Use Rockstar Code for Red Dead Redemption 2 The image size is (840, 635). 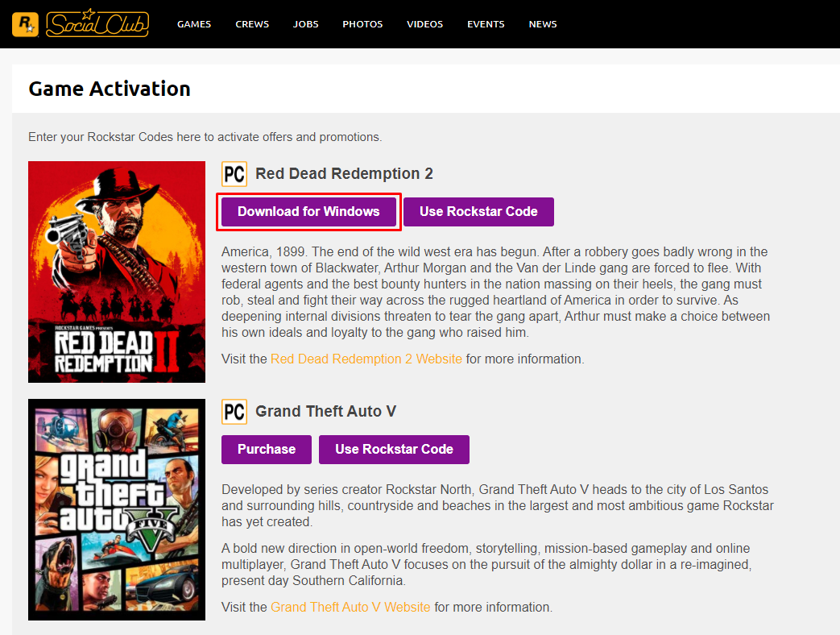(478, 212)
